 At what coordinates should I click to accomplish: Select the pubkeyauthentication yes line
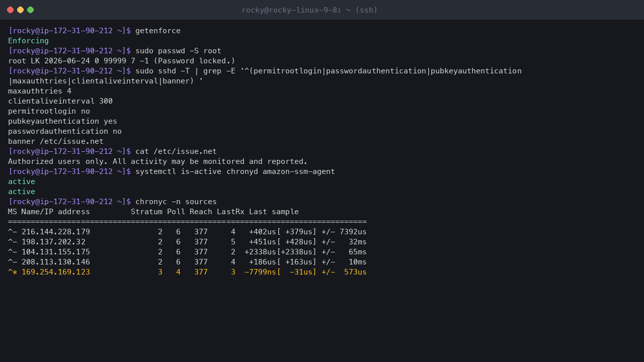coord(62,121)
